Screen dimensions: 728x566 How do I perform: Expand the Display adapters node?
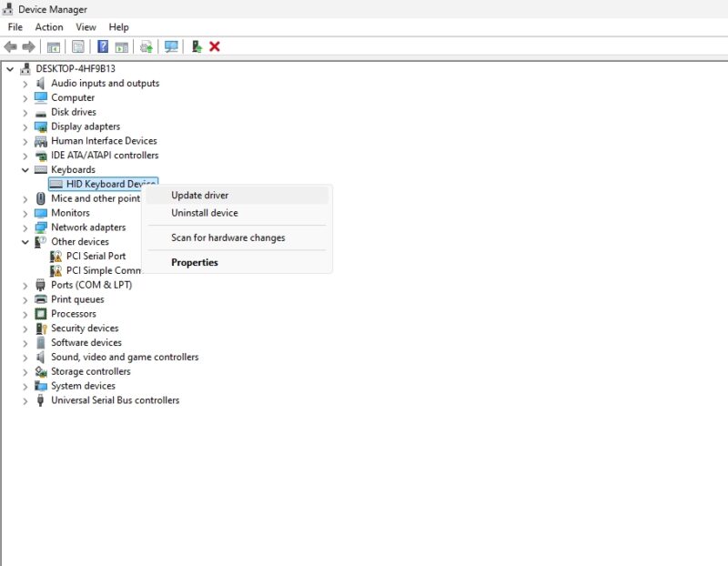point(25,126)
